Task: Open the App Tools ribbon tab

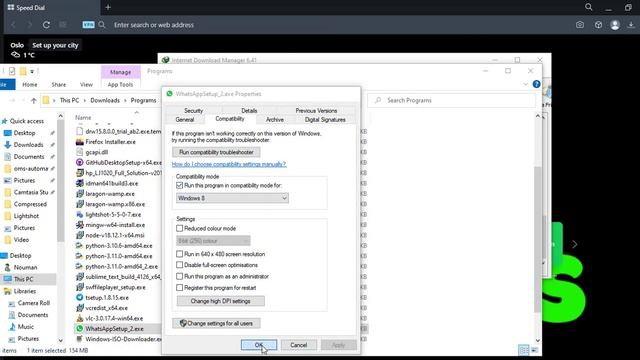Action: [120, 84]
